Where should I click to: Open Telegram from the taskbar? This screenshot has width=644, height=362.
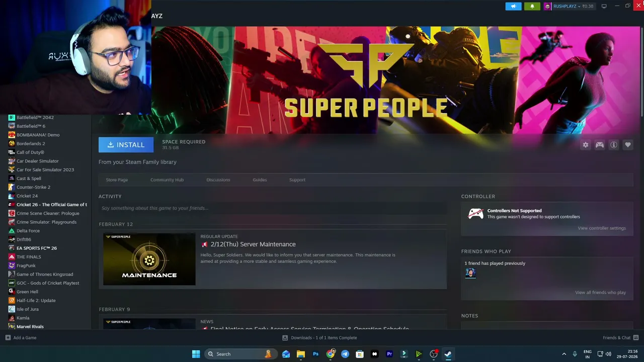click(345, 354)
